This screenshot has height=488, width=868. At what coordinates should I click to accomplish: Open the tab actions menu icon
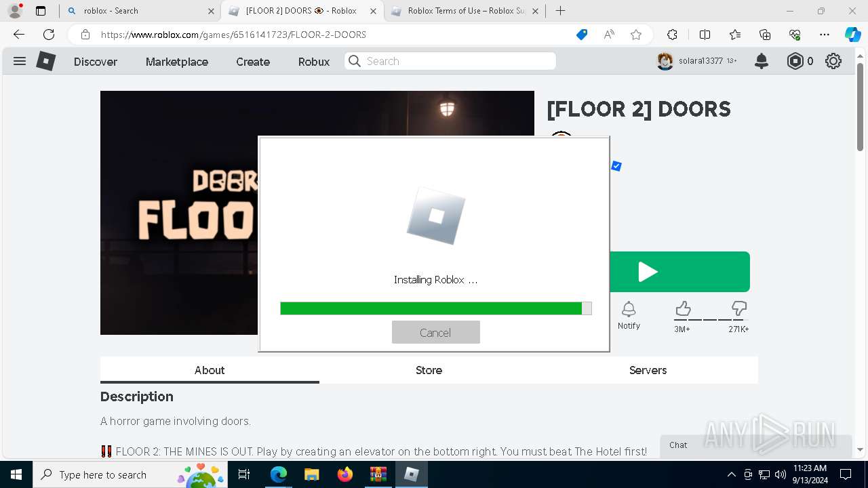point(41,11)
